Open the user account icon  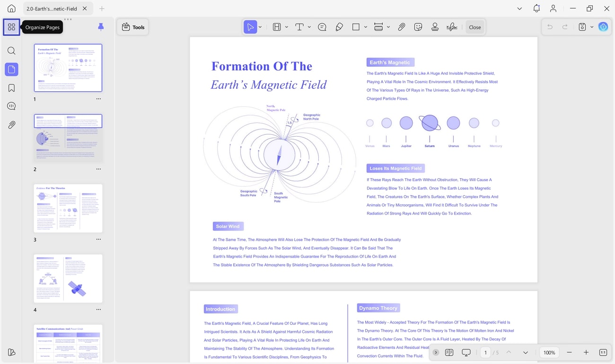553,9
